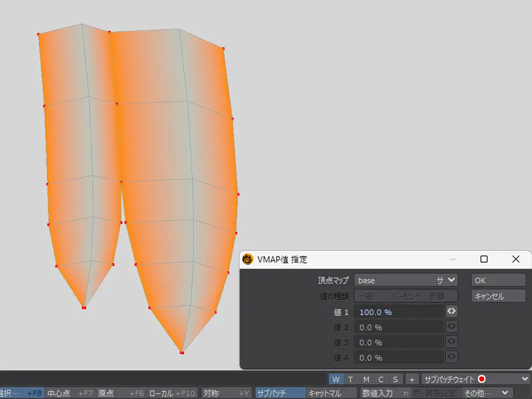
Task: Click the plus button beside the S mode
Action: (412, 379)
